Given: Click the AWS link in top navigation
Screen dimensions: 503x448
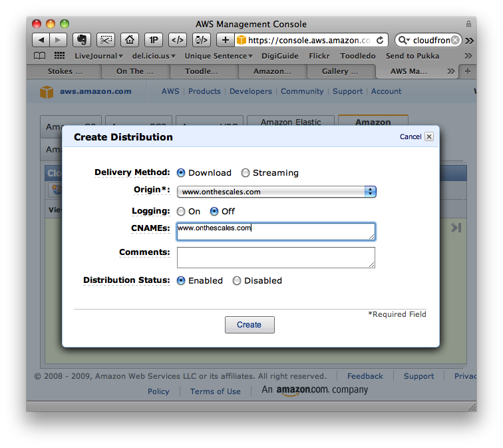Looking at the screenshot, I should tap(170, 91).
